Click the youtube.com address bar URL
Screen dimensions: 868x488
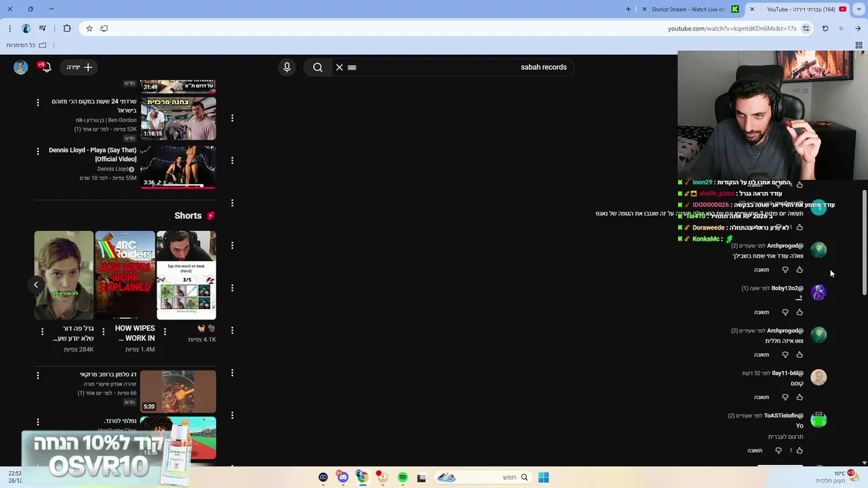point(732,28)
